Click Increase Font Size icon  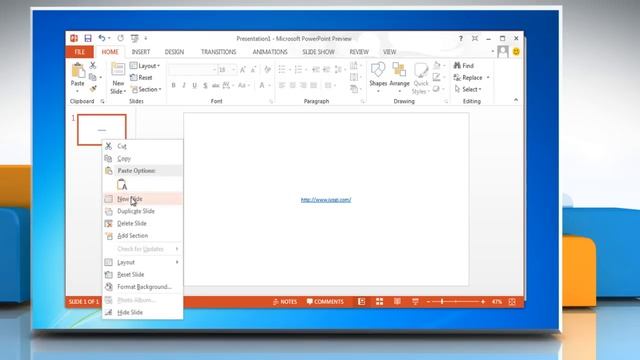pos(243,70)
